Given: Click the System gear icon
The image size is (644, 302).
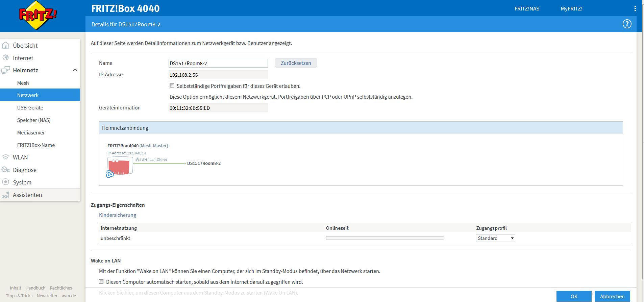Looking at the screenshot, I should [5, 182].
